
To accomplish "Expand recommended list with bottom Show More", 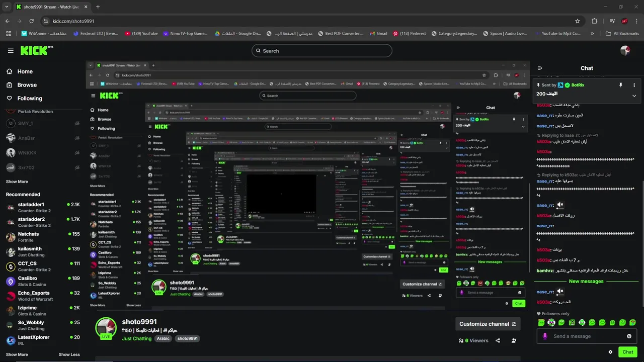I will pos(17,354).
